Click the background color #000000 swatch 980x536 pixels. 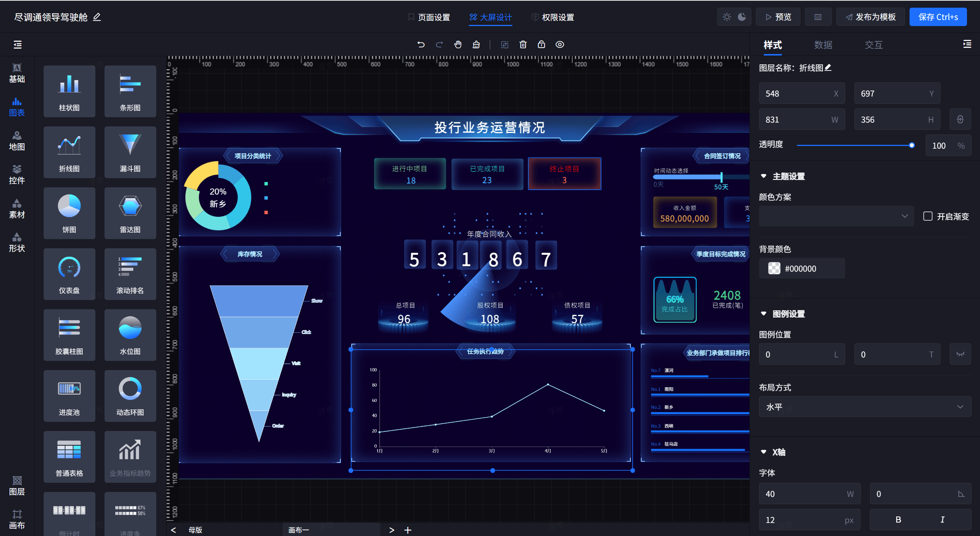[x=774, y=268]
